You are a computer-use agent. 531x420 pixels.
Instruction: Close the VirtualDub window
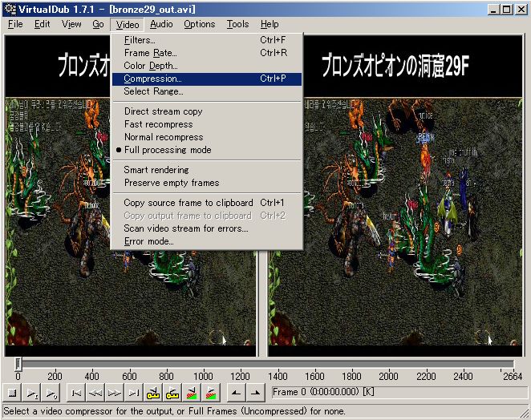(x=521, y=10)
